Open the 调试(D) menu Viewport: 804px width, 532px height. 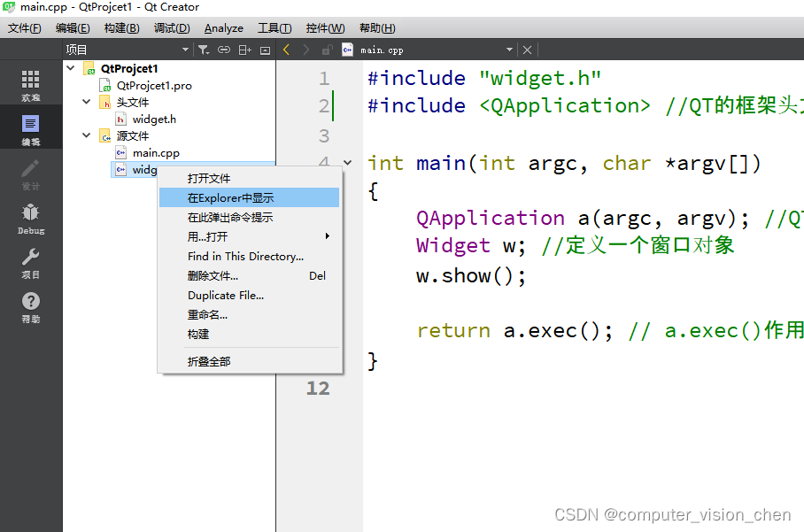172,28
